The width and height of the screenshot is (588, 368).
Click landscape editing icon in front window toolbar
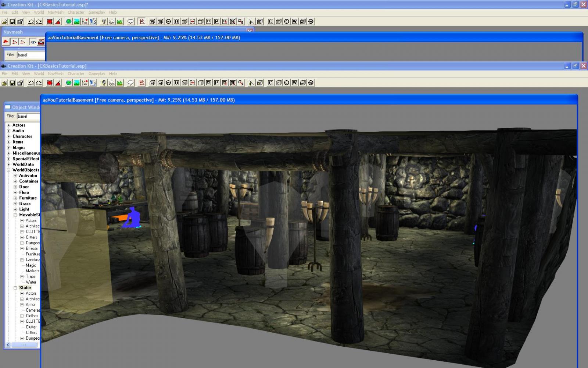pos(77,83)
